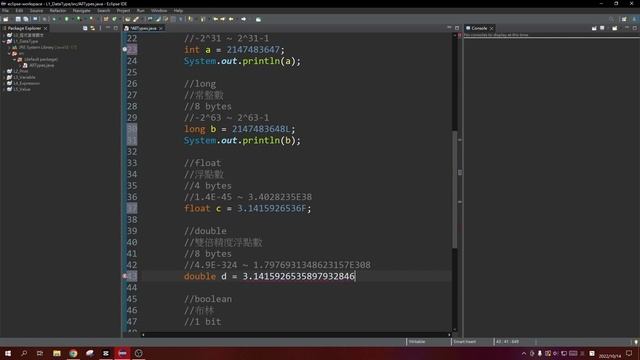Screen dimensions: 640x360
Task: Maximize the editor area
Action: point(457,28)
